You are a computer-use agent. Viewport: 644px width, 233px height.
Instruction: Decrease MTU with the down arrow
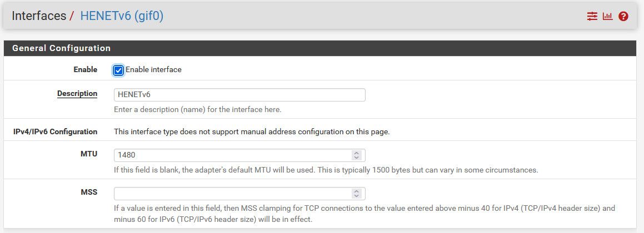point(357,158)
